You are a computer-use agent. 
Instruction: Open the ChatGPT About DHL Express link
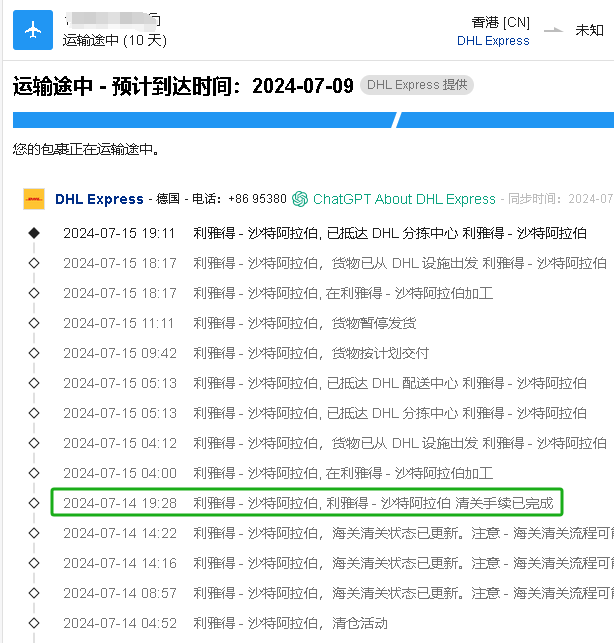point(404,199)
